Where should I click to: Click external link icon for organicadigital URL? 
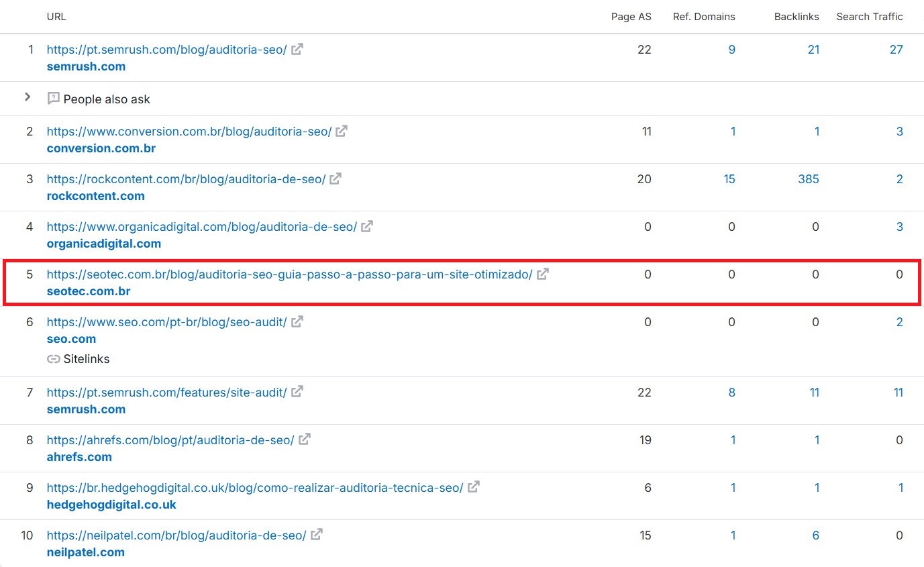coord(367,227)
